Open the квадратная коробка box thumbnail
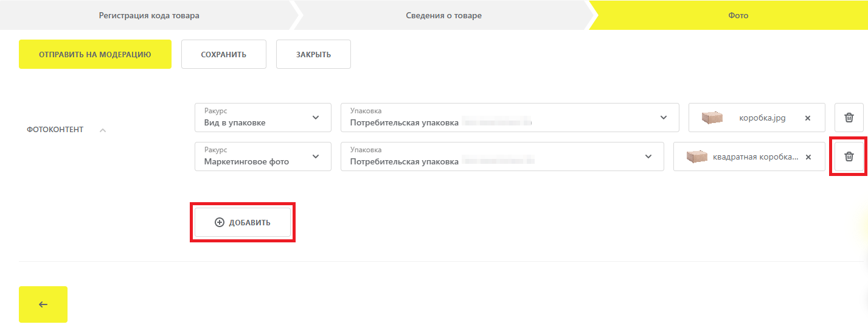Viewport: 868px width, 327px height. [697, 156]
